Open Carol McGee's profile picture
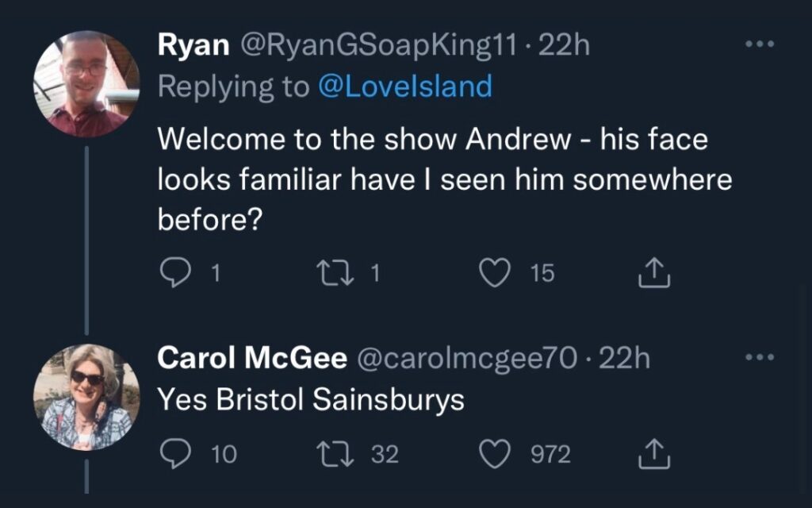Image resolution: width=812 pixels, height=508 pixels. pos(86,397)
